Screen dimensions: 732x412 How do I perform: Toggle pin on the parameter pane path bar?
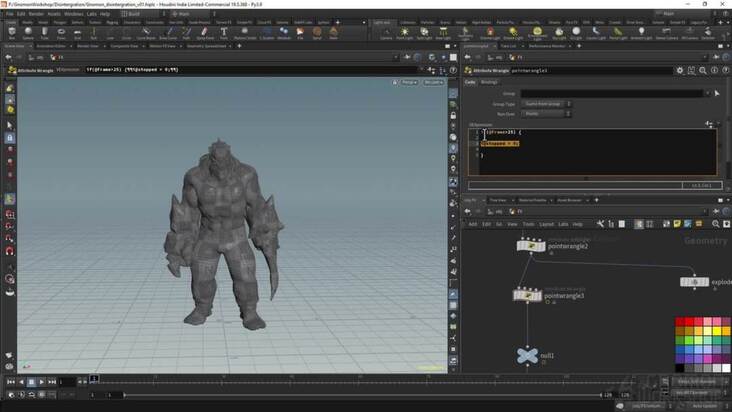716,57
